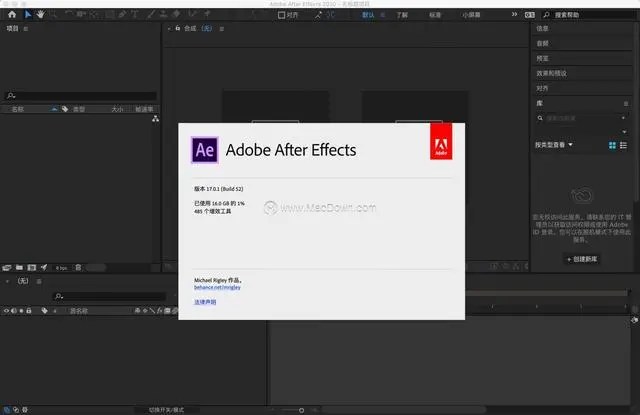The height and width of the screenshot is (415, 640).
Task: Open the library search filter dropdown
Action: point(623,118)
